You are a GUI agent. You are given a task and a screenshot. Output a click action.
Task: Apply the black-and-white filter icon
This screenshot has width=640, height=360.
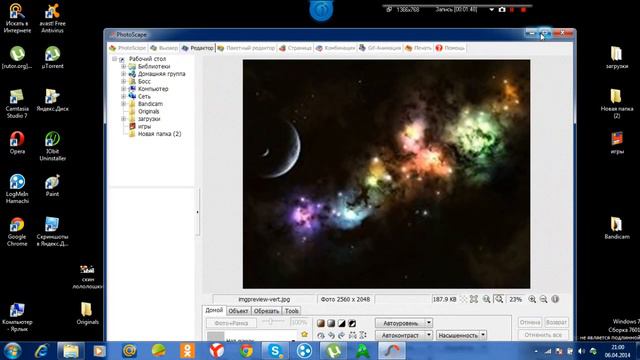(x=342, y=323)
